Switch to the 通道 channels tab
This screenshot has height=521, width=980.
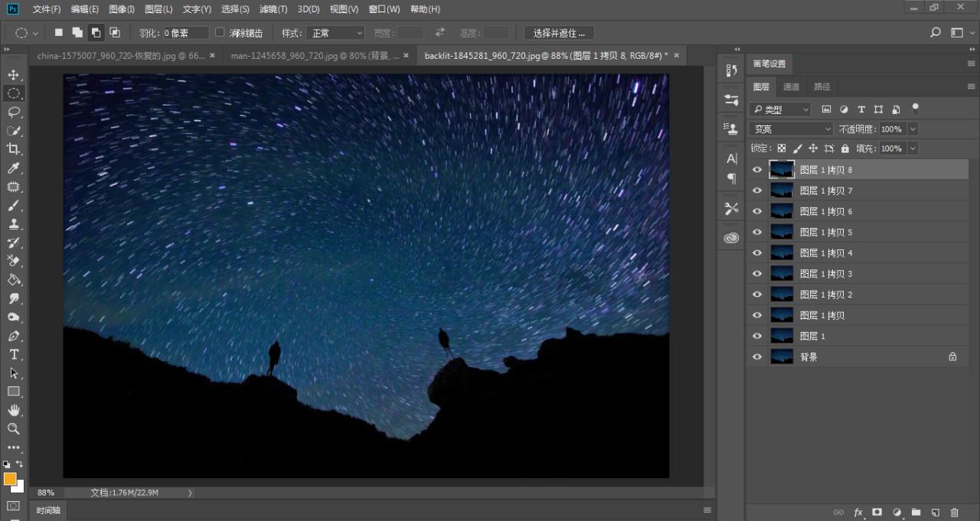pos(791,86)
